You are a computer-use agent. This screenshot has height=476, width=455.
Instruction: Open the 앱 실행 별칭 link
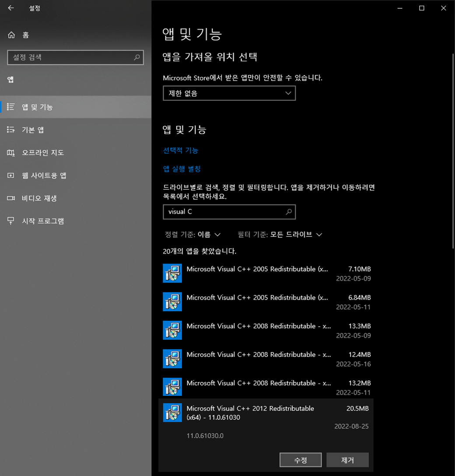point(182,169)
